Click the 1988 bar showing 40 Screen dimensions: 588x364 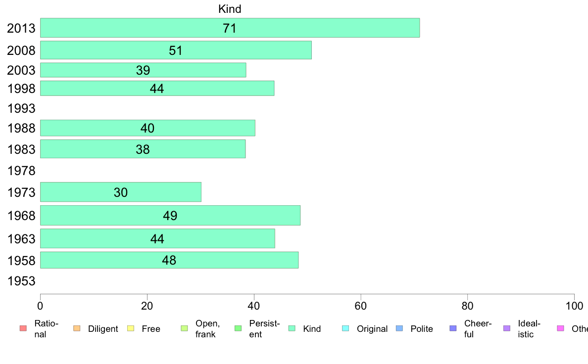click(148, 128)
